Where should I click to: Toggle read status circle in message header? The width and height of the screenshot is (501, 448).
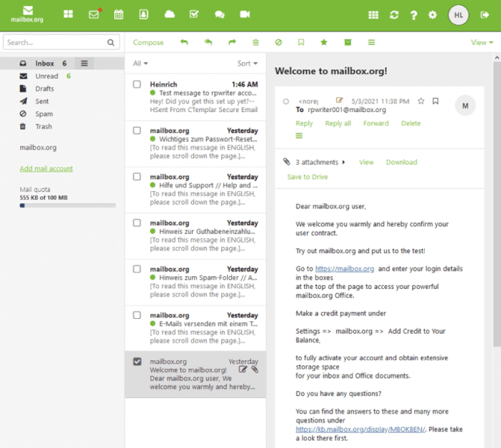click(286, 102)
